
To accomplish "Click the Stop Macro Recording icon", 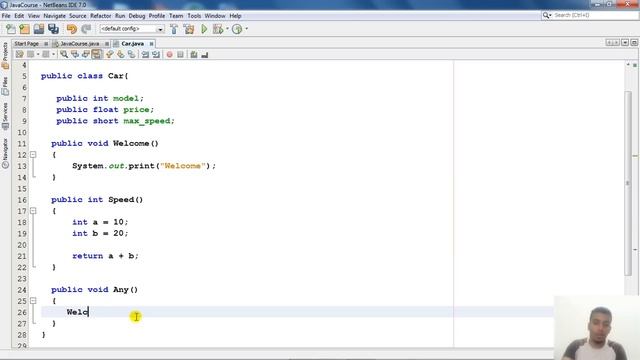I will pyautogui.click(x=180, y=54).
